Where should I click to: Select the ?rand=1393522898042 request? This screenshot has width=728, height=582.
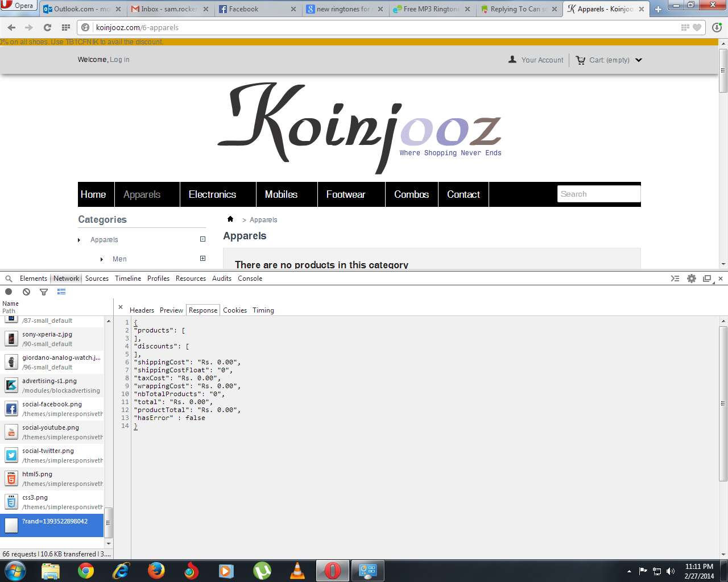(x=52, y=526)
